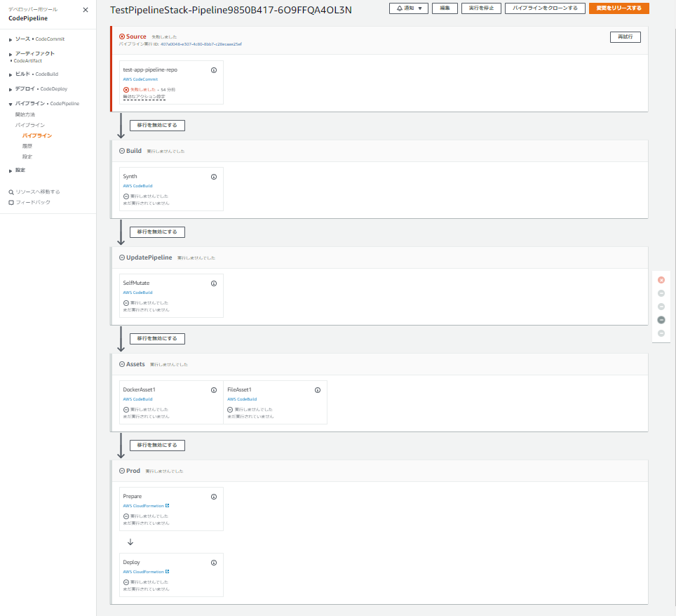This screenshot has width=676, height=616.
Task: Click the 実行を停止 button
Action: pyautogui.click(x=481, y=8)
